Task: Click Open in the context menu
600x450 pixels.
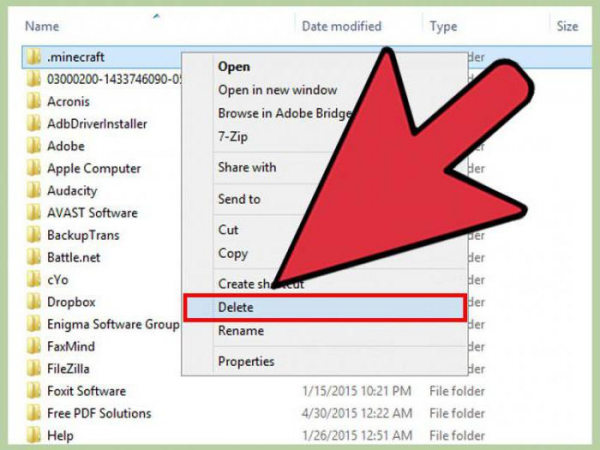Action: click(x=325, y=67)
